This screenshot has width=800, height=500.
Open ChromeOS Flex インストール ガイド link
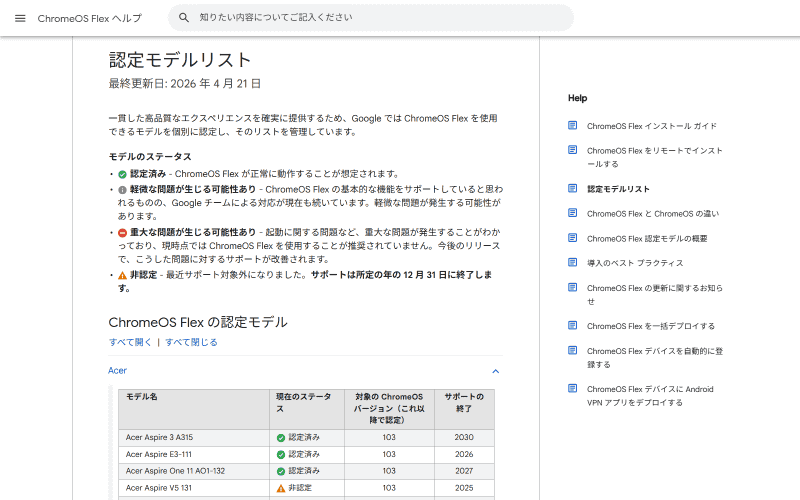click(652, 126)
